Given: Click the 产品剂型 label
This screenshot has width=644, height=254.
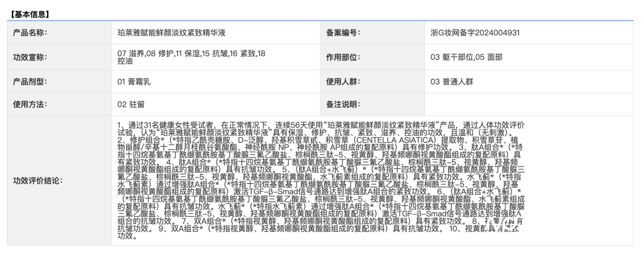Looking at the screenshot, I should coord(31,82).
